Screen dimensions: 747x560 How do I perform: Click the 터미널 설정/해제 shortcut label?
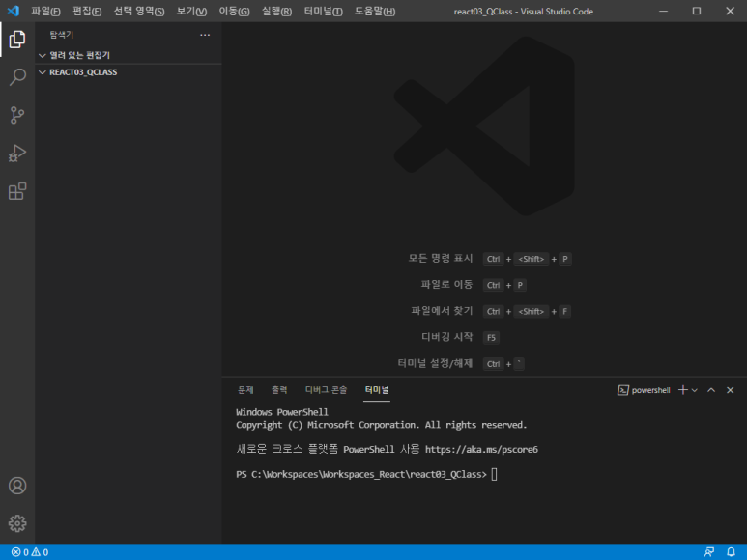coord(435,363)
